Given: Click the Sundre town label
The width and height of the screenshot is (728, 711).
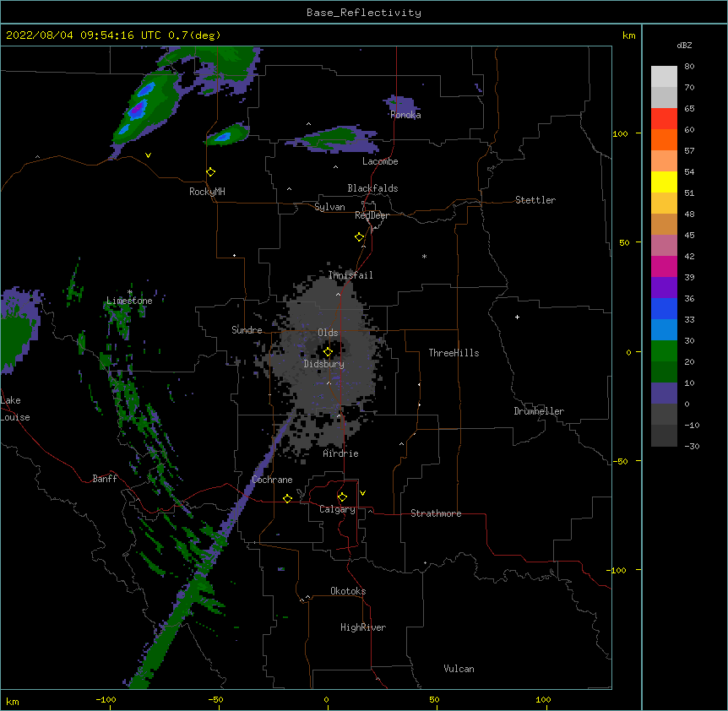Looking at the screenshot, I should 247,330.
